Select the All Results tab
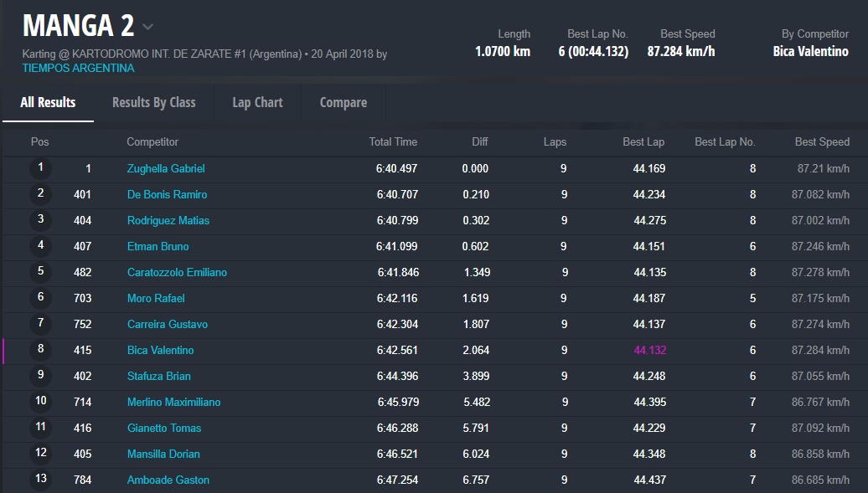The width and height of the screenshot is (868, 493). 48,102
